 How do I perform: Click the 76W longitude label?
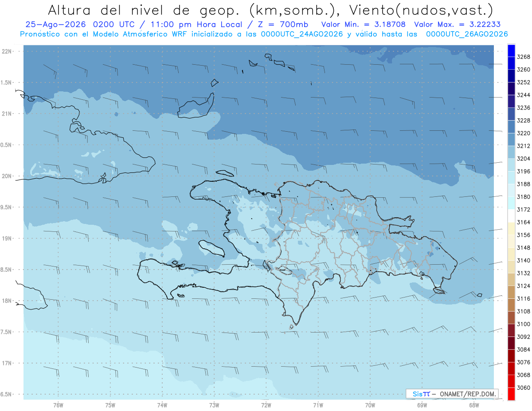(x=58, y=405)
